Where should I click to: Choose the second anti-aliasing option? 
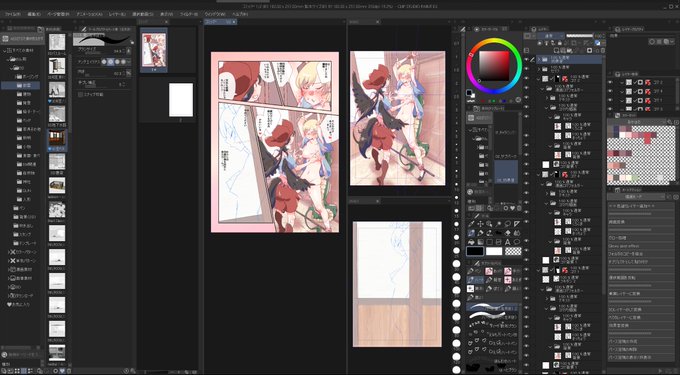[110, 62]
